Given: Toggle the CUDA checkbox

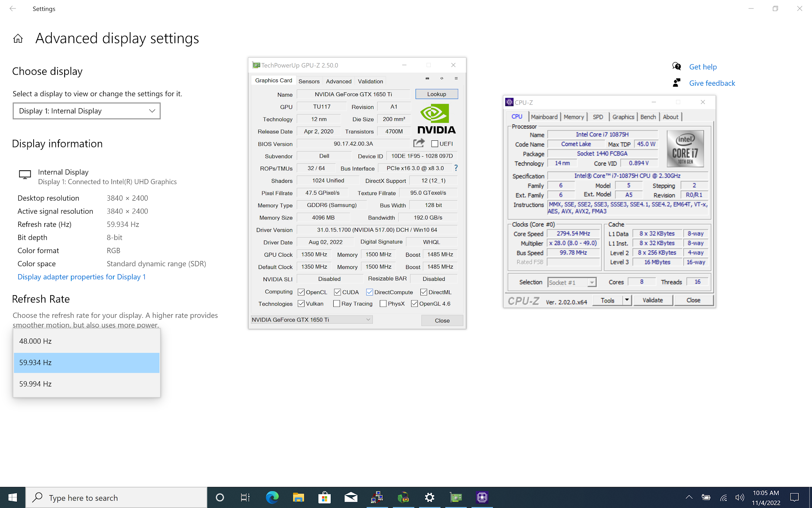Looking at the screenshot, I should tap(337, 292).
